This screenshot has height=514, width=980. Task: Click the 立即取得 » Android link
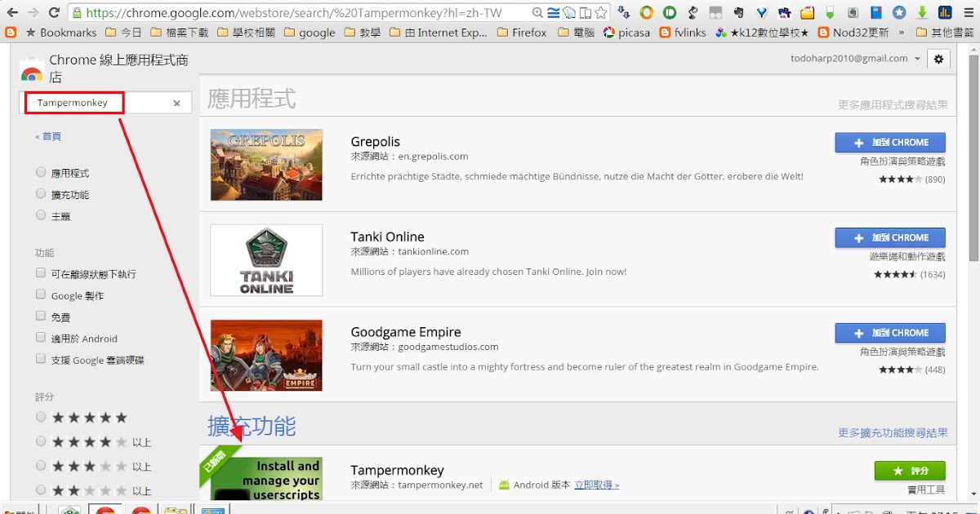(x=596, y=485)
